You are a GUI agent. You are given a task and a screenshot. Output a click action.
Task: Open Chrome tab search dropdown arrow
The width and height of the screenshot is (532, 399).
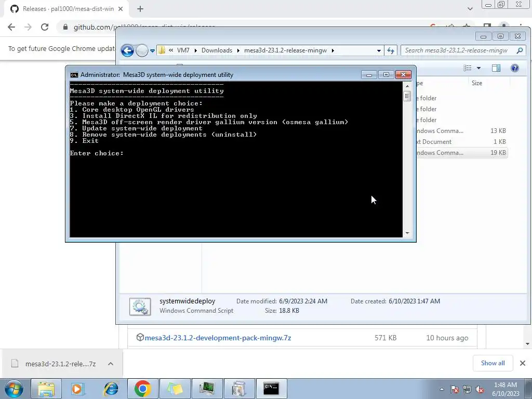[470, 9]
